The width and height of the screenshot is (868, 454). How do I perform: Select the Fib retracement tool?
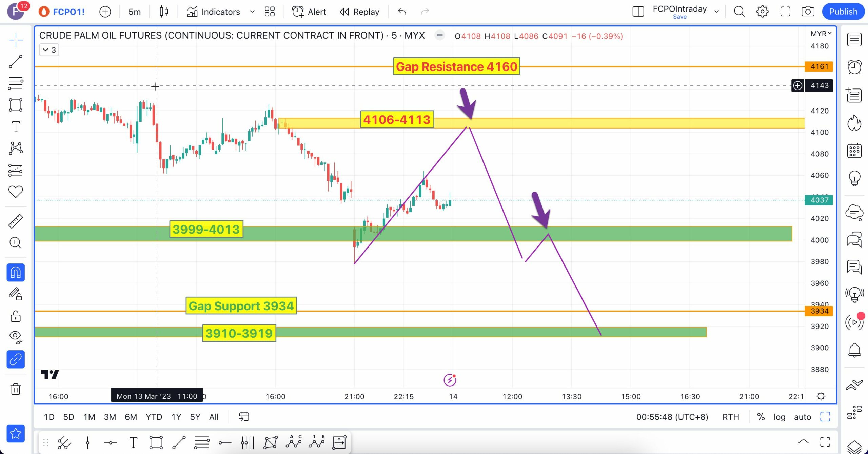(x=16, y=83)
